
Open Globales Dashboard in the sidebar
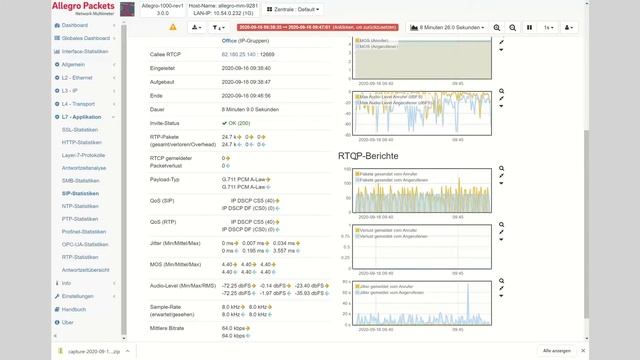[85, 38]
